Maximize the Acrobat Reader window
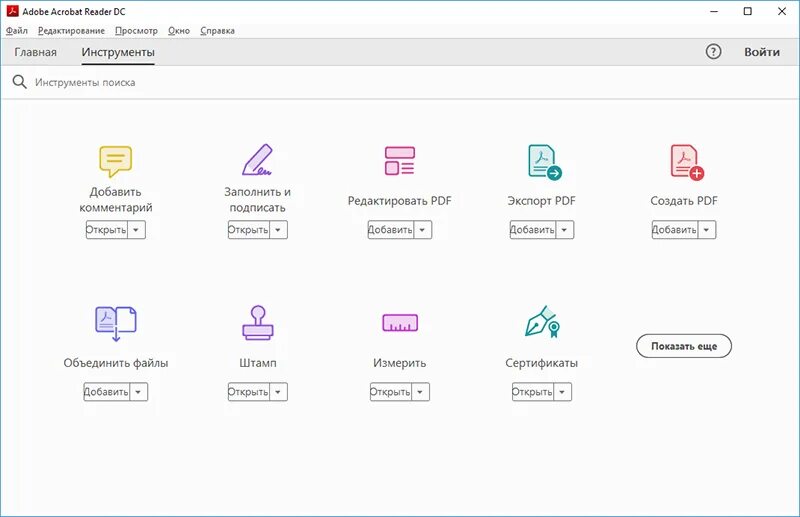Viewport: 800px width, 517px height. click(747, 11)
